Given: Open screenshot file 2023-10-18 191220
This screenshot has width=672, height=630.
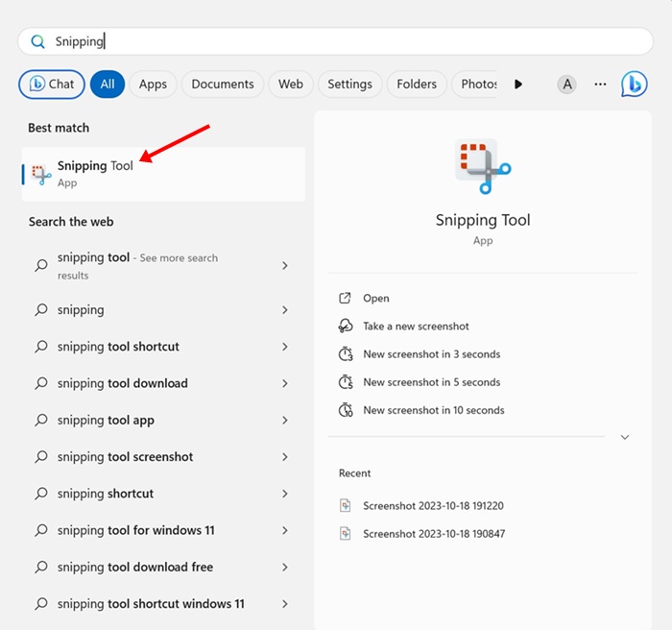Looking at the screenshot, I should 433,505.
